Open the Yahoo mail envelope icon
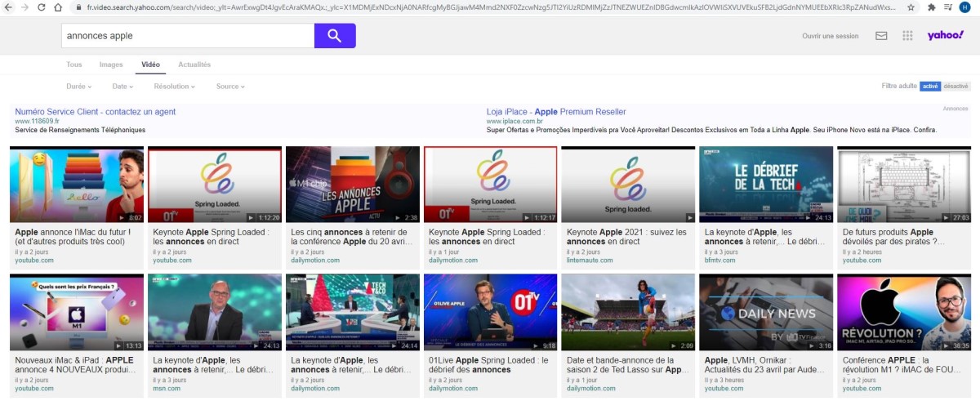The image size is (980, 401). pyautogui.click(x=881, y=36)
